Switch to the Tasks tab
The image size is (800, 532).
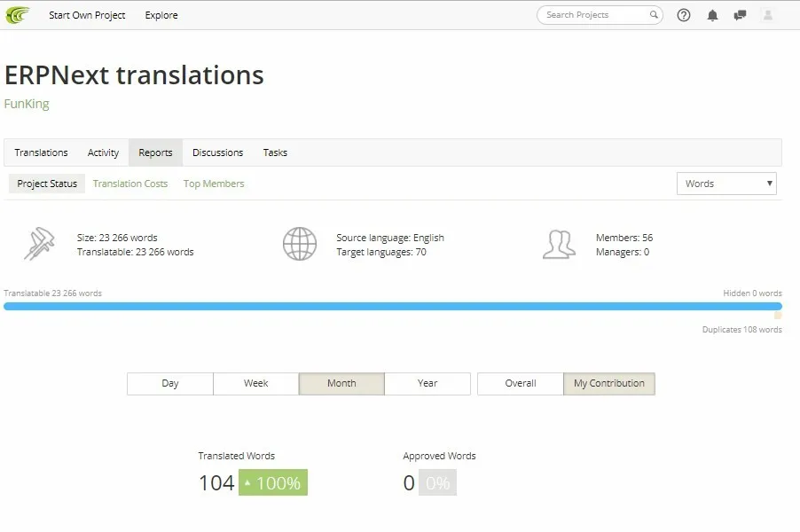coord(275,153)
